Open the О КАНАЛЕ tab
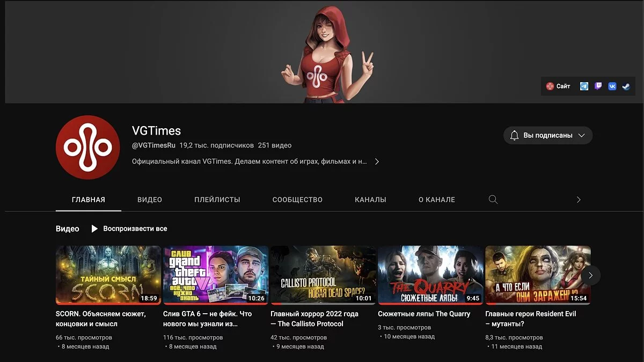The image size is (644, 362). (x=436, y=200)
